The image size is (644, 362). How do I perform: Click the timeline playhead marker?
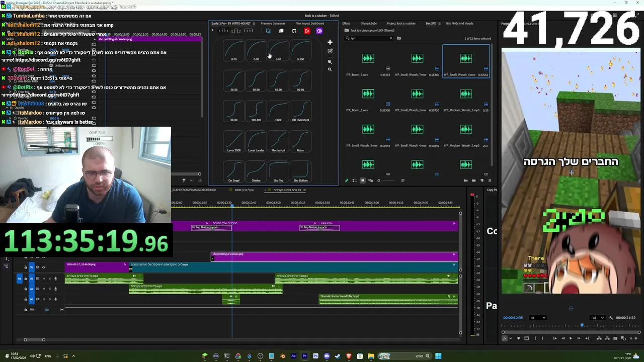pyautogui.click(x=232, y=205)
